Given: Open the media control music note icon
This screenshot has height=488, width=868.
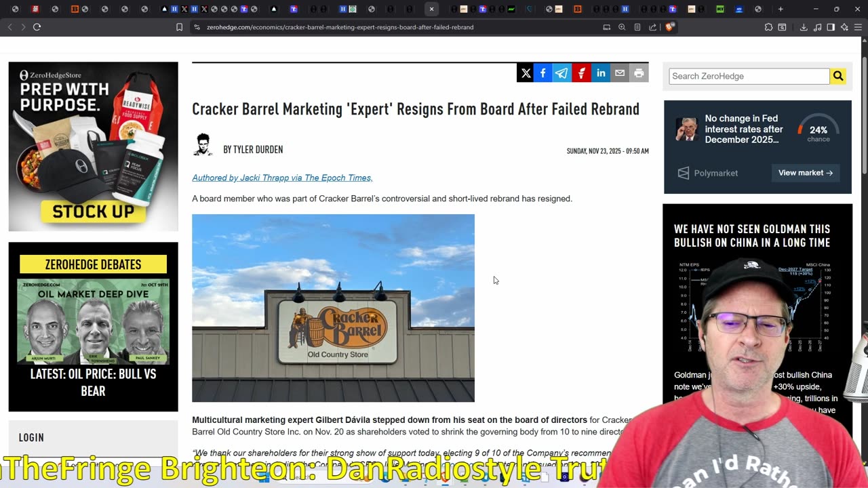Looking at the screenshot, I should (x=817, y=27).
